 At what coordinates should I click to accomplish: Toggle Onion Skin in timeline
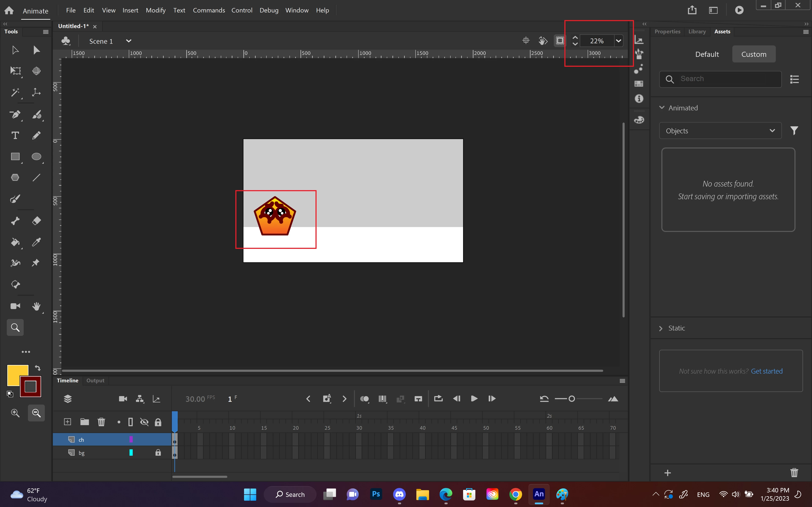(x=364, y=399)
